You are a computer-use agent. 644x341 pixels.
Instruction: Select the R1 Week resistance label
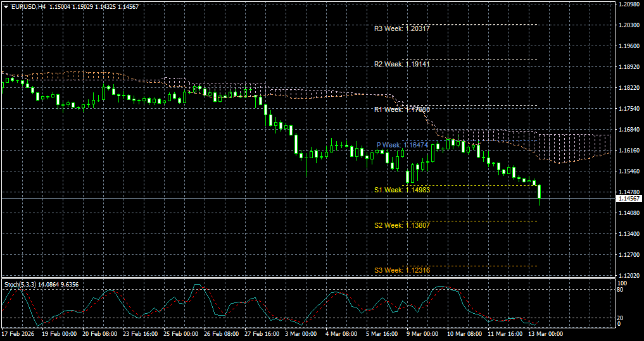402,109
